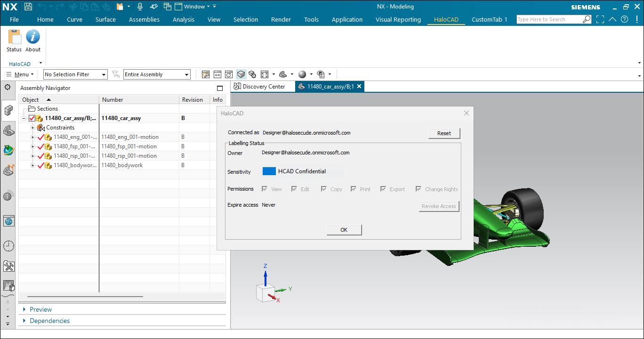Switch to the Home ribbon tab
The width and height of the screenshot is (644, 339).
point(45,19)
